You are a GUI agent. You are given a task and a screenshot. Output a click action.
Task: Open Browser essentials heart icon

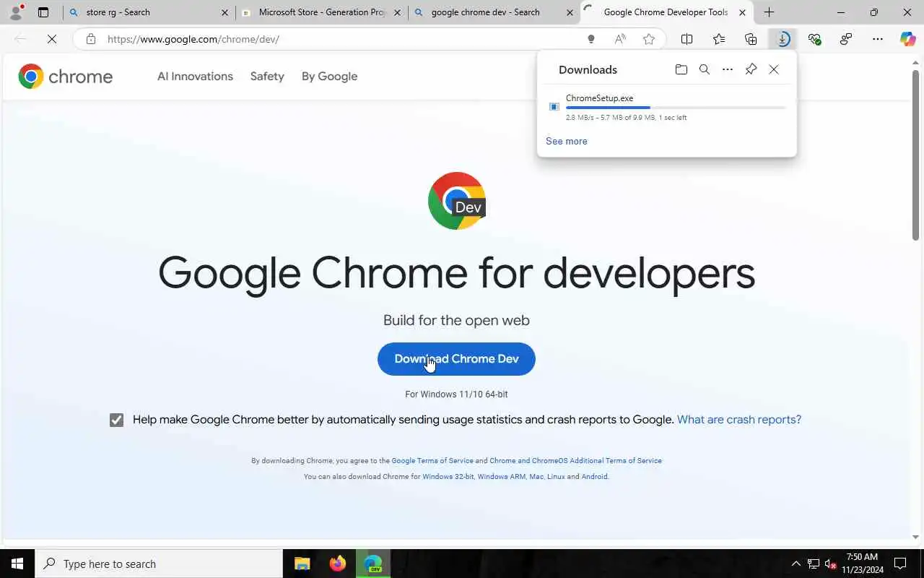click(814, 39)
